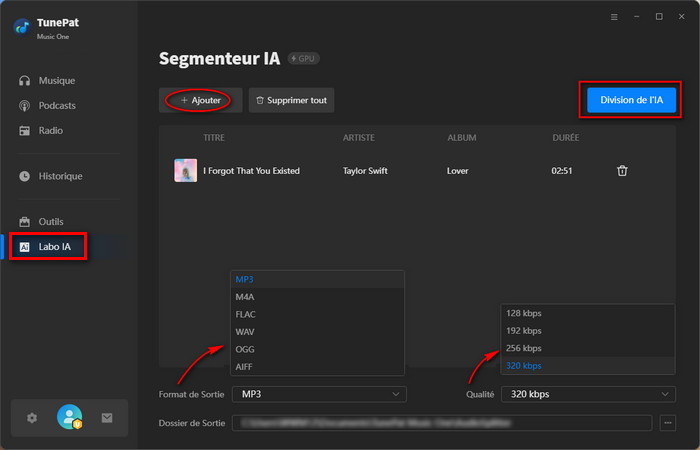Choose 256 kbps quality
This screenshot has height=450, width=700.
(588, 348)
